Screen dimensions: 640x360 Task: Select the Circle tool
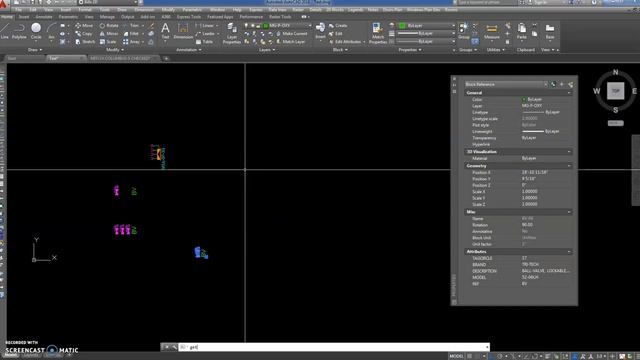coord(36,31)
